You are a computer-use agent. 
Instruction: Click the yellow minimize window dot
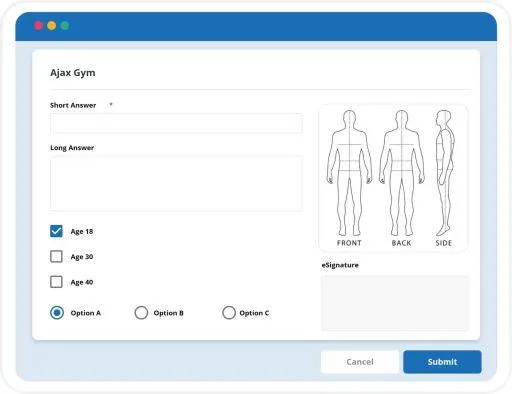(51, 26)
